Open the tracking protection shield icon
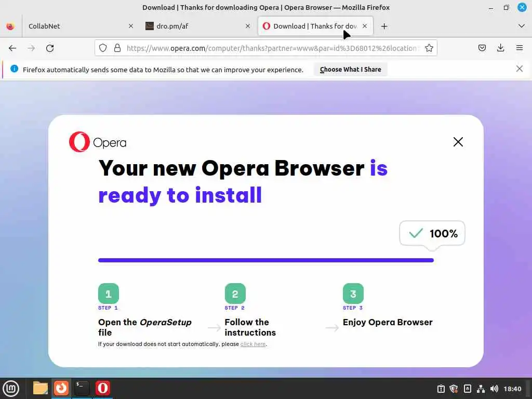Image resolution: width=532 pixels, height=399 pixels. point(103,48)
